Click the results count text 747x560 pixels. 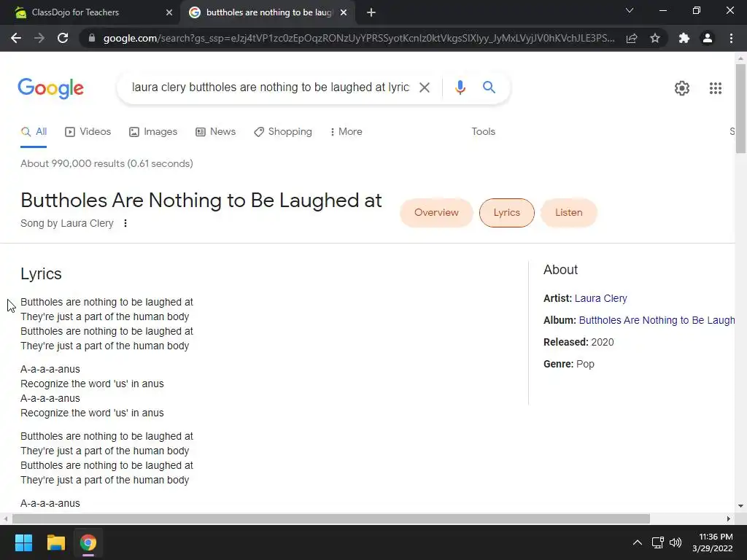(107, 164)
